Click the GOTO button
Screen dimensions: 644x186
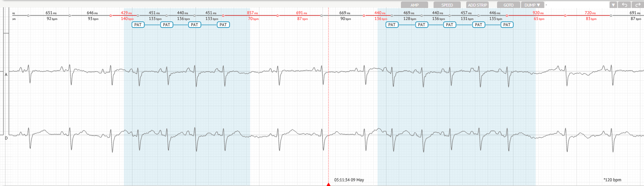pos(508,5)
